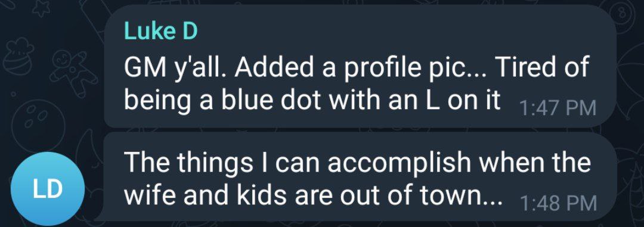This screenshot has width=644, height=227.
Task: Open Luke D's LD avatar circle
Action: [x=48, y=189]
